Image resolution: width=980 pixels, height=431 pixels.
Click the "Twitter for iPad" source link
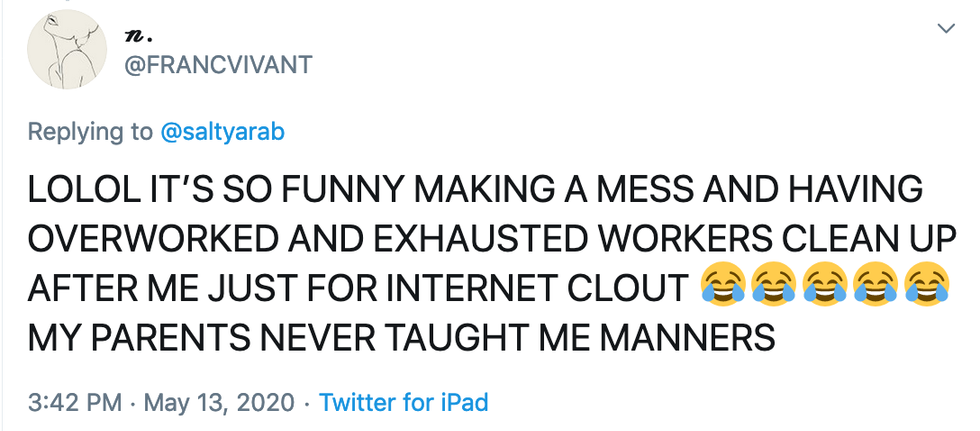pos(403,403)
